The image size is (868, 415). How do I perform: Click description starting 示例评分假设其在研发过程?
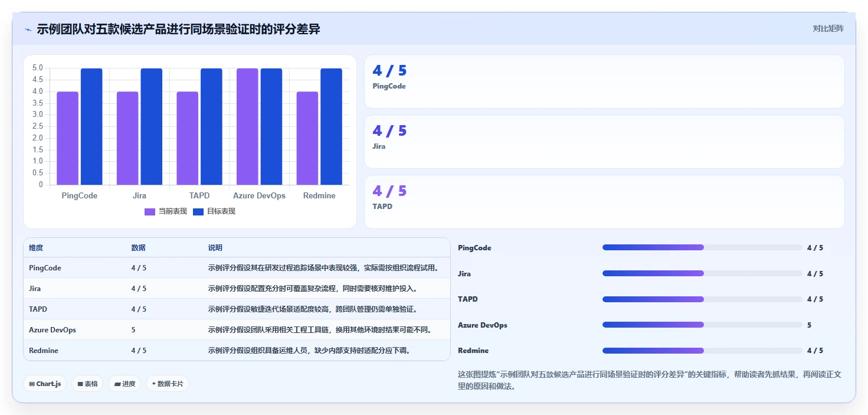click(x=325, y=268)
